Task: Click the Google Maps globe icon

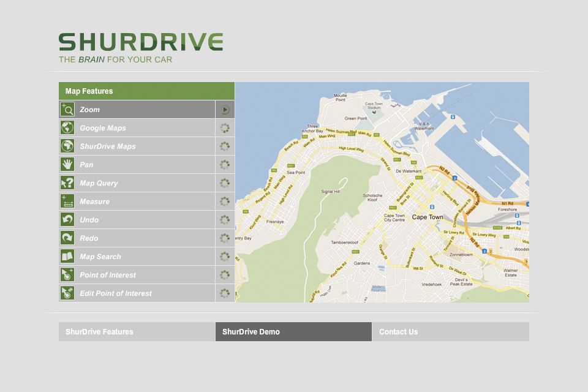Action: [67, 128]
